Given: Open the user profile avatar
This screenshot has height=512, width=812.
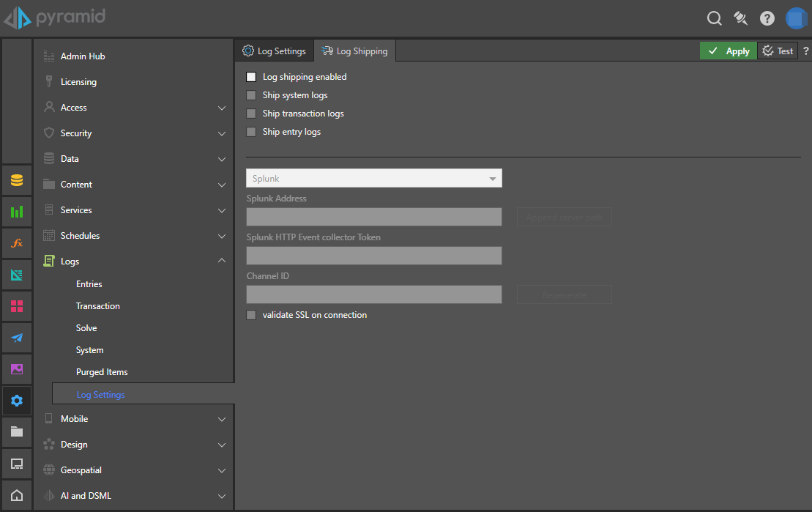Looking at the screenshot, I should point(795,18).
